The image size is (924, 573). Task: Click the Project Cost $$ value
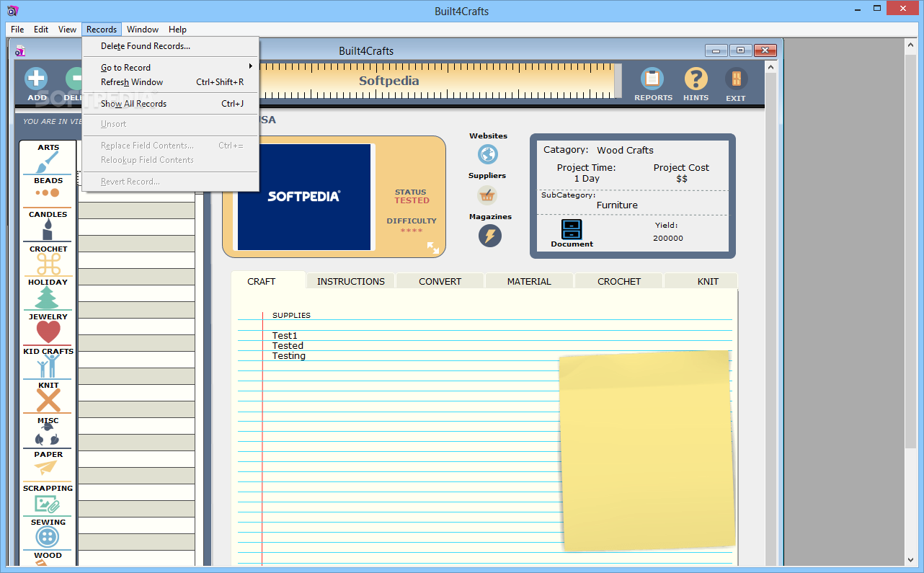click(682, 178)
